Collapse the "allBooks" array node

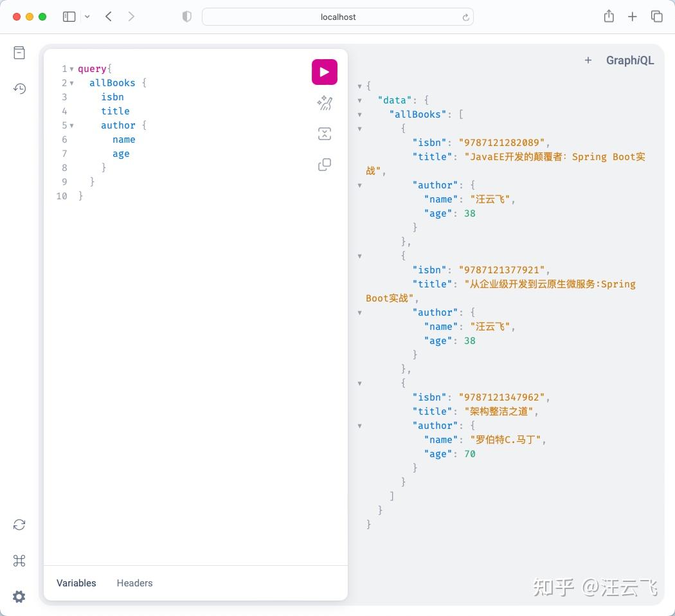click(359, 114)
